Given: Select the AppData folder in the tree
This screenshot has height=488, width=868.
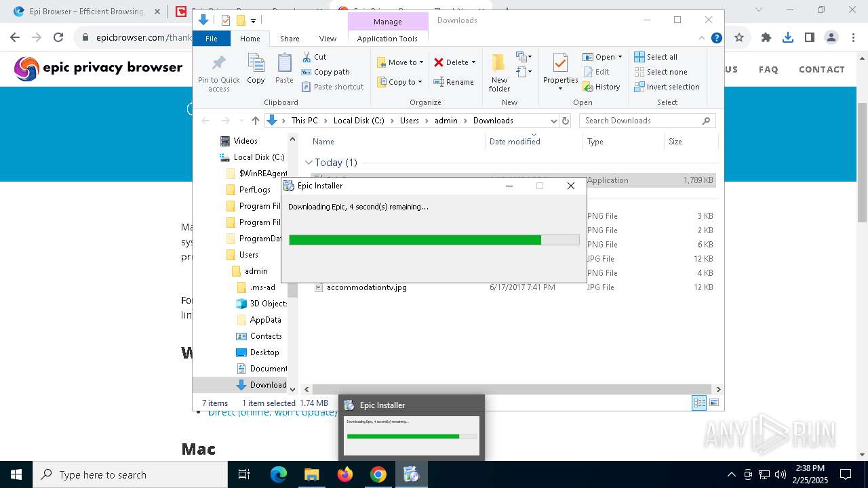Looking at the screenshot, I should point(265,320).
